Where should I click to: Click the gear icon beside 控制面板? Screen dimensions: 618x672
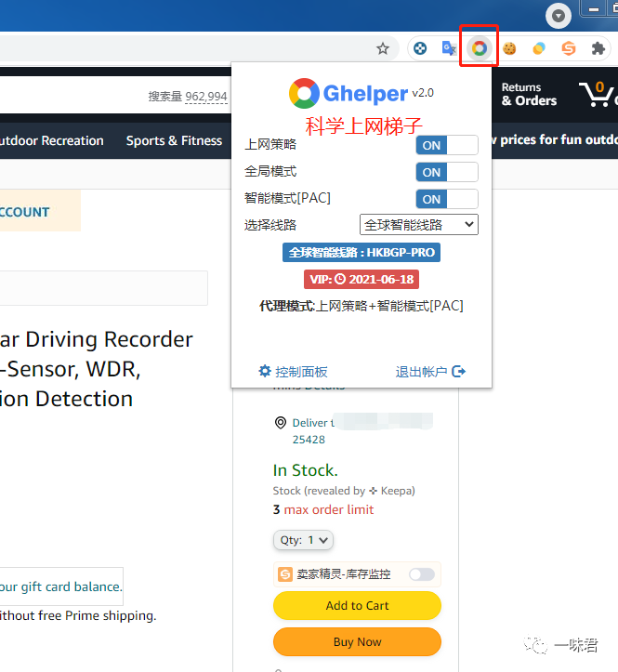265,371
